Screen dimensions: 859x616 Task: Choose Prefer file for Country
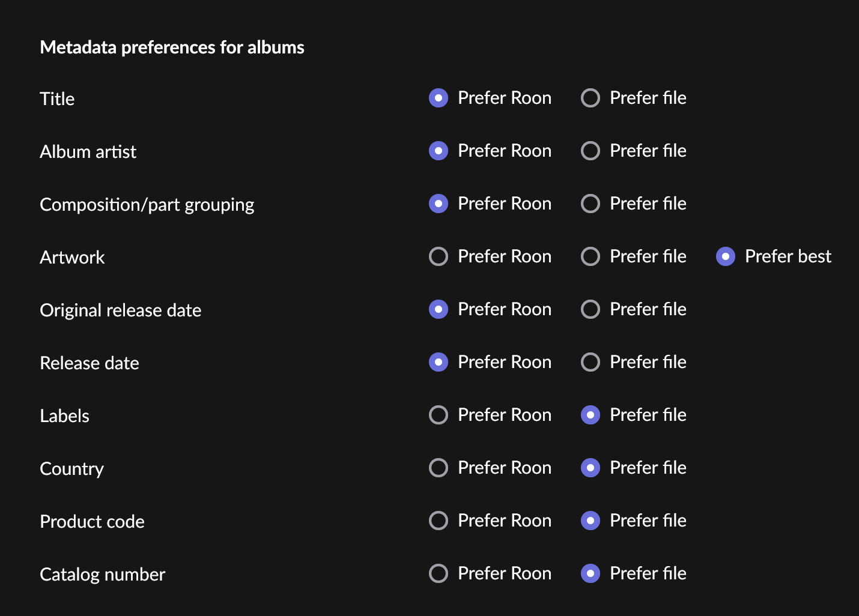click(590, 468)
